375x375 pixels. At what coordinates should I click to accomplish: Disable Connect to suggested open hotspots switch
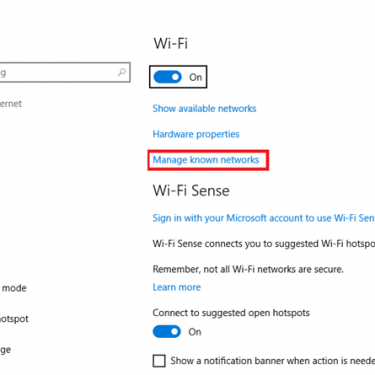pos(167,332)
